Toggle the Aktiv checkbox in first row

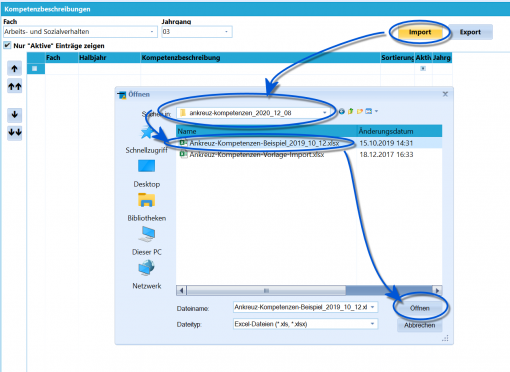423,68
